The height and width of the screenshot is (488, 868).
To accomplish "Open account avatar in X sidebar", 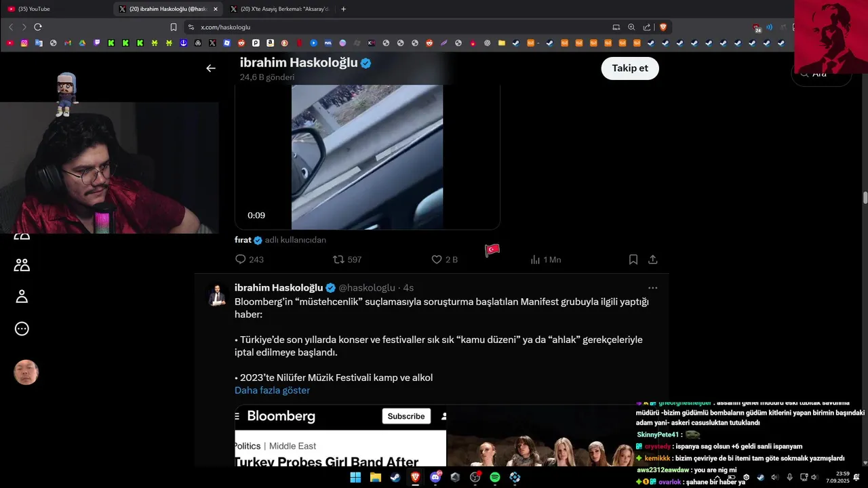I will click(x=26, y=372).
